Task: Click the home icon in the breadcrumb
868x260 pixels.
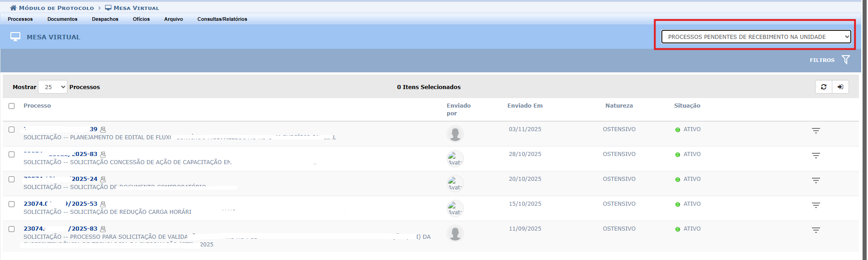Action: (x=13, y=8)
